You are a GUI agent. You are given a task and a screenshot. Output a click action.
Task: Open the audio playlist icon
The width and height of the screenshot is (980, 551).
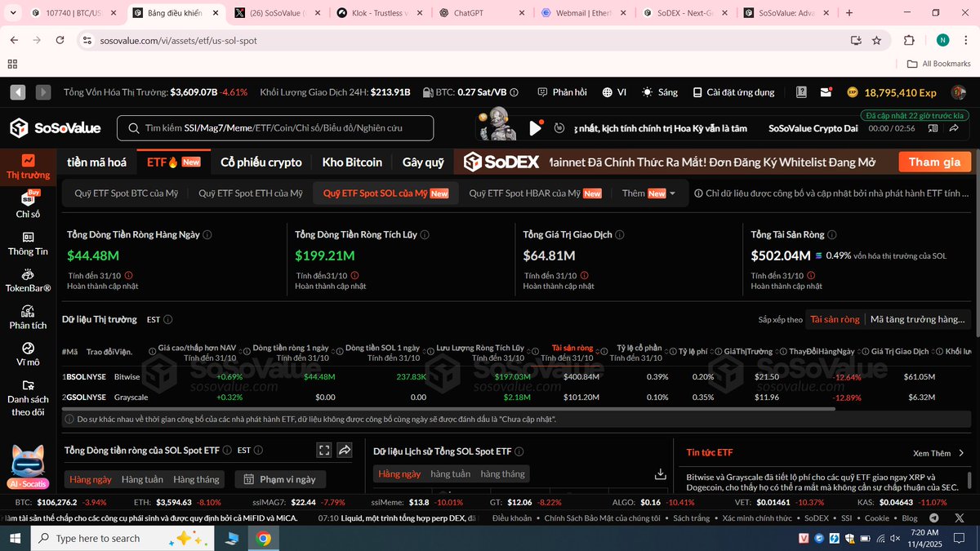933,128
